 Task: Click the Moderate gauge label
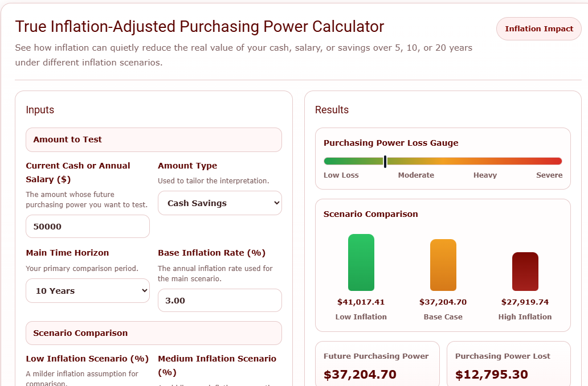click(416, 175)
